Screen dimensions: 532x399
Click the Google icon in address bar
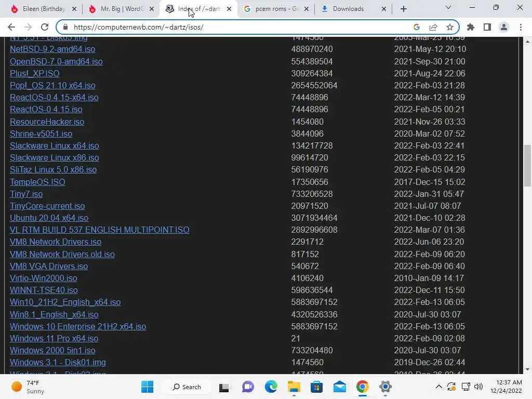417,27
